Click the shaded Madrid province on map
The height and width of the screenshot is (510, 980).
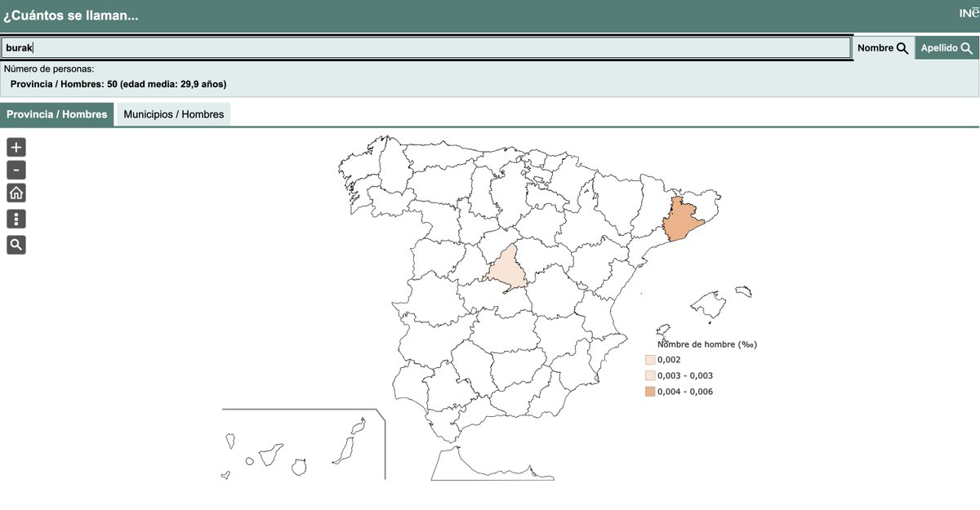pos(506,269)
